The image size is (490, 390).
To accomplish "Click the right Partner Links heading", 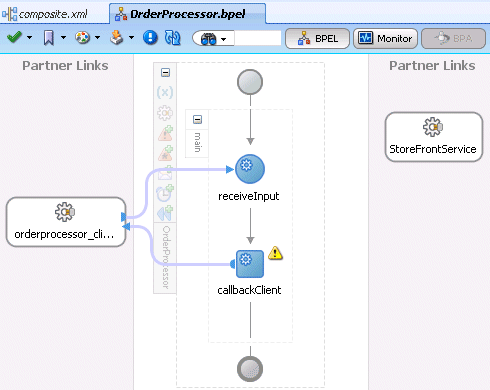I will point(432,66).
